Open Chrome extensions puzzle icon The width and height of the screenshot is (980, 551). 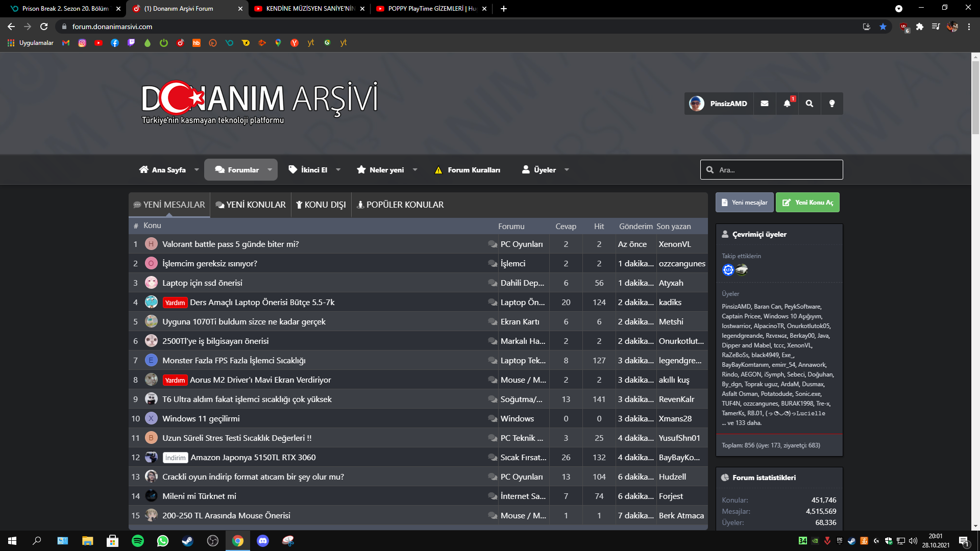(x=920, y=27)
